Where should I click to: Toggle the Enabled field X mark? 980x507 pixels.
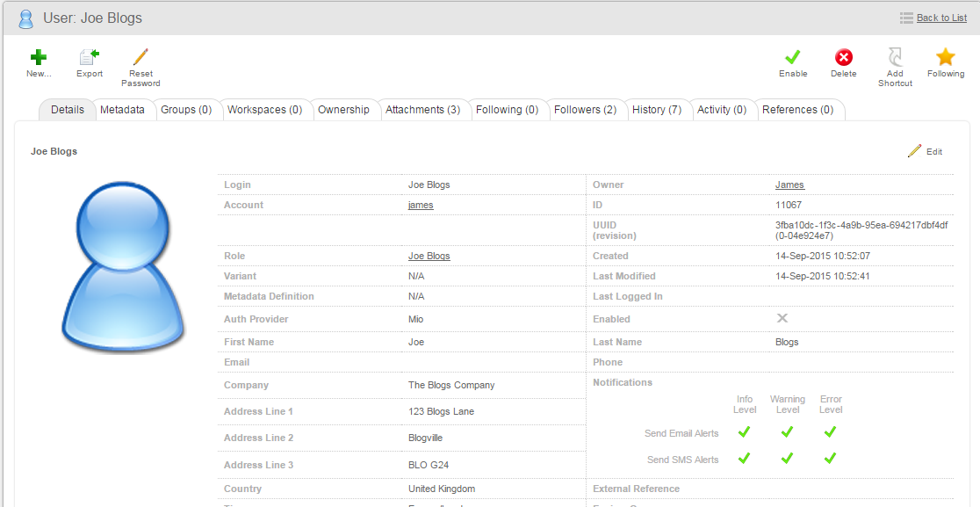point(782,318)
